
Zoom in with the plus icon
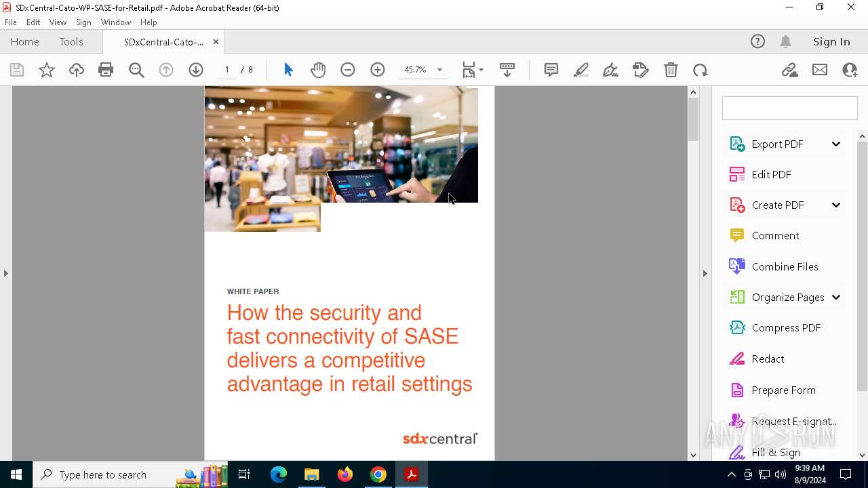(x=378, y=70)
